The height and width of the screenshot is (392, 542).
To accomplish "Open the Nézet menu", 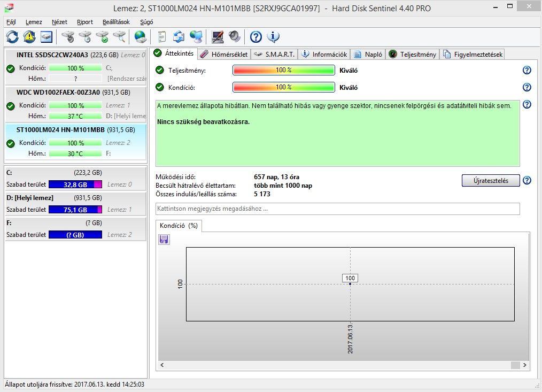I will point(59,22).
